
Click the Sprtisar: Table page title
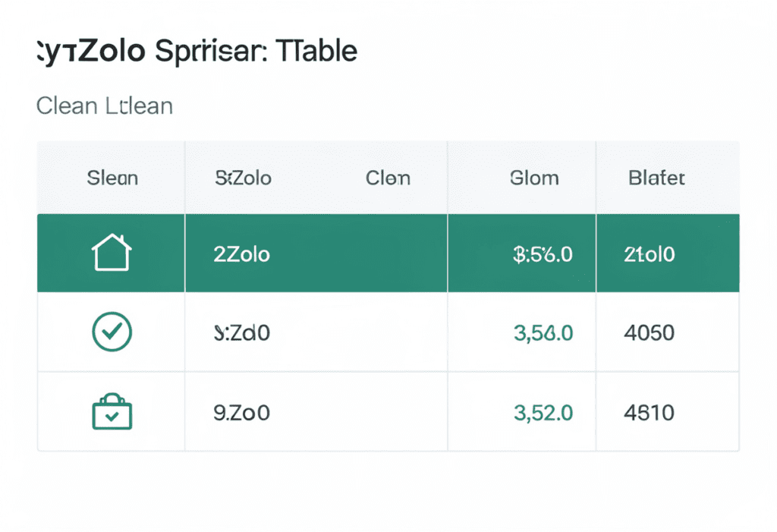[x=196, y=51]
